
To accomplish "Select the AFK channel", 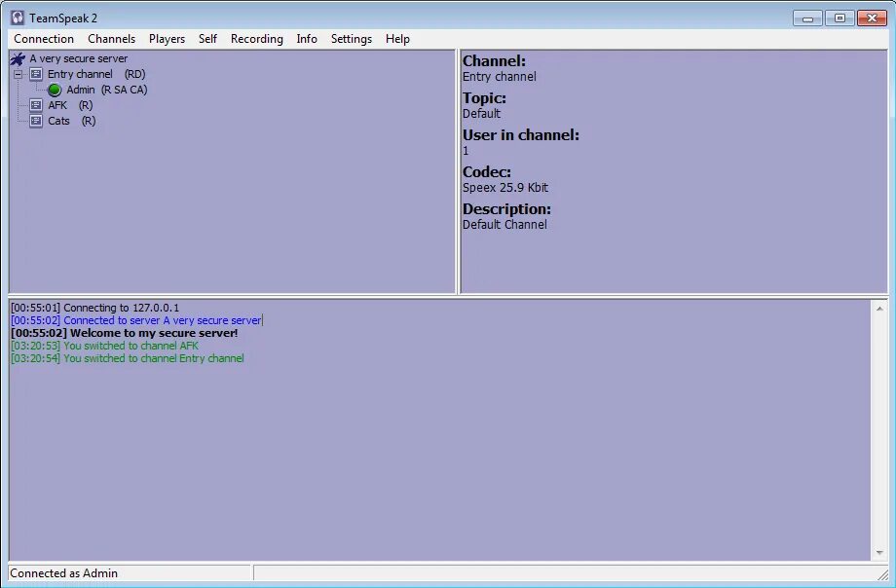I will click(70, 105).
